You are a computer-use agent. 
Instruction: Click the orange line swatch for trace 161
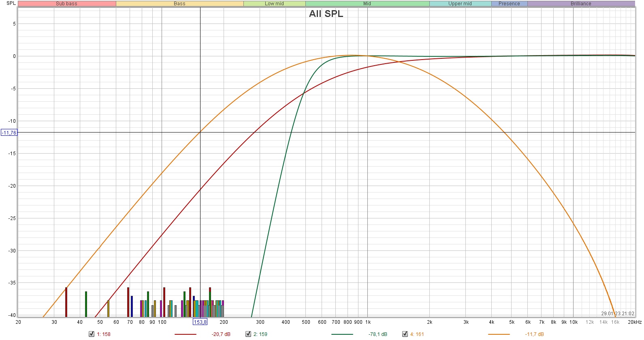(x=499, y=334)
